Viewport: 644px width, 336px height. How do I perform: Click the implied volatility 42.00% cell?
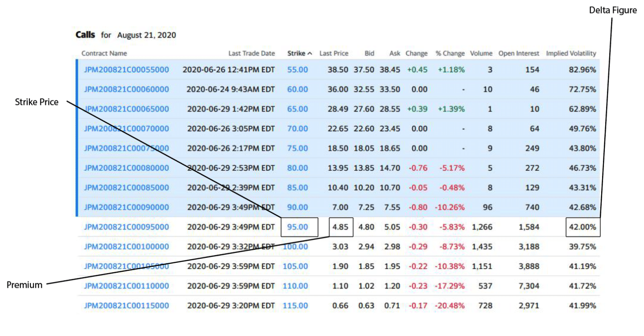582,227
